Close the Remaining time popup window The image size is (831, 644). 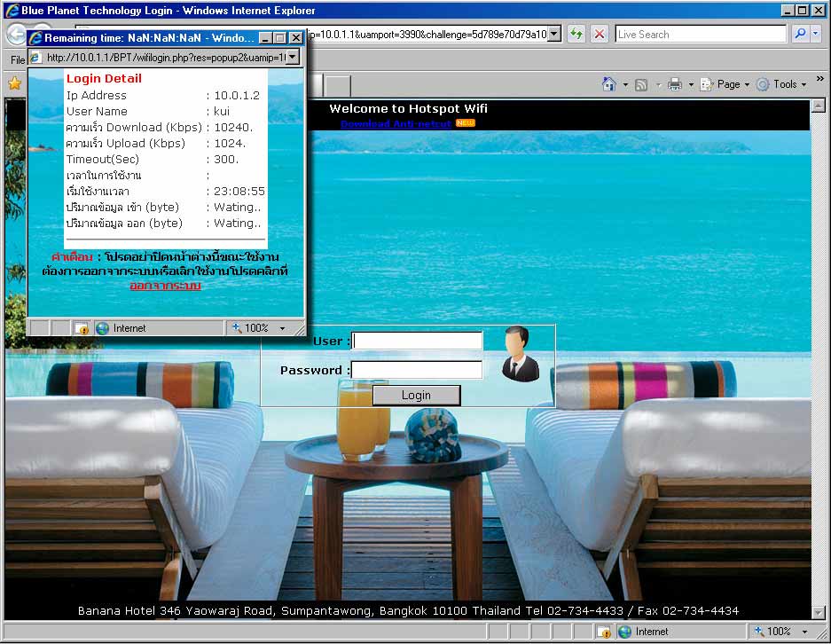pos(295,37)
